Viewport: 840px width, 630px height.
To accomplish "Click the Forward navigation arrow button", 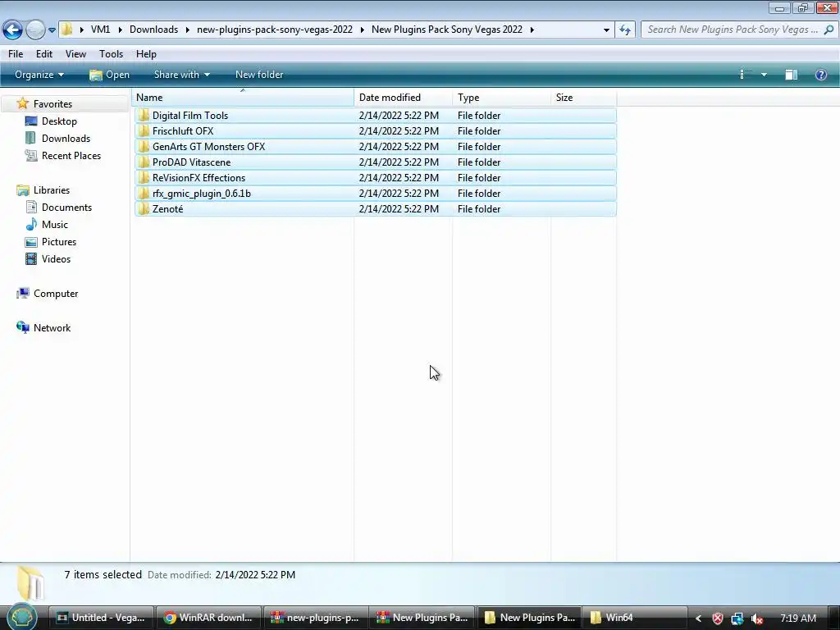I will pos(35,30).
